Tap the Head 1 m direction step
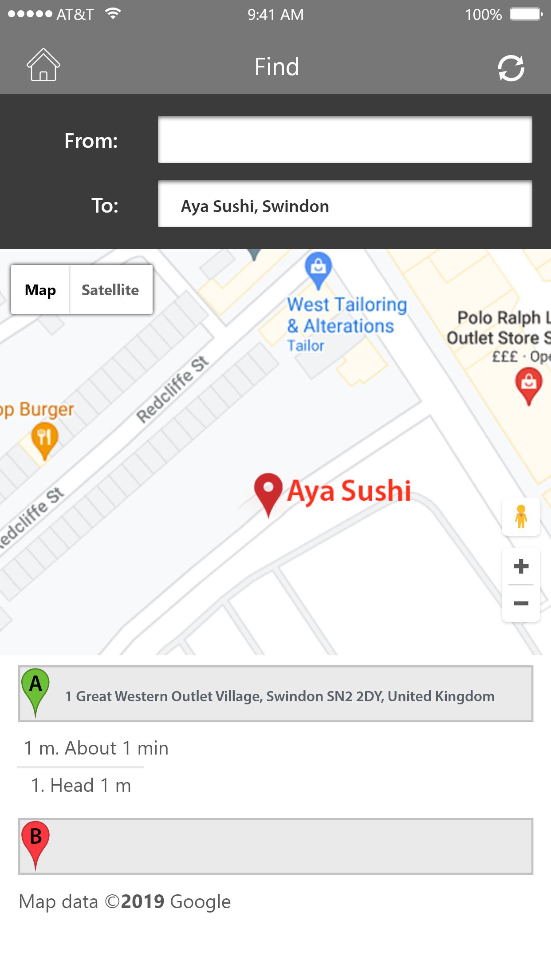The width and height of the screenshot is (551, 980). point(81,785)
